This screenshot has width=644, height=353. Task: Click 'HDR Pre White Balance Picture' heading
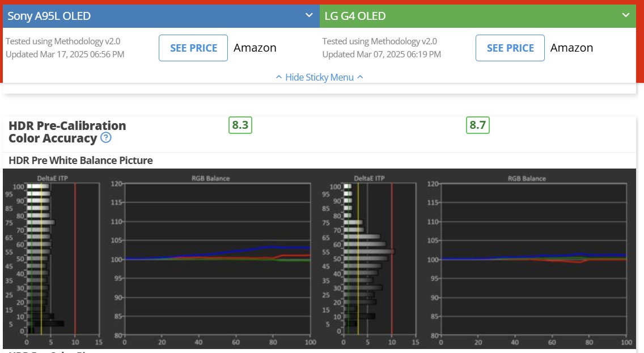[x=80, y=160]
